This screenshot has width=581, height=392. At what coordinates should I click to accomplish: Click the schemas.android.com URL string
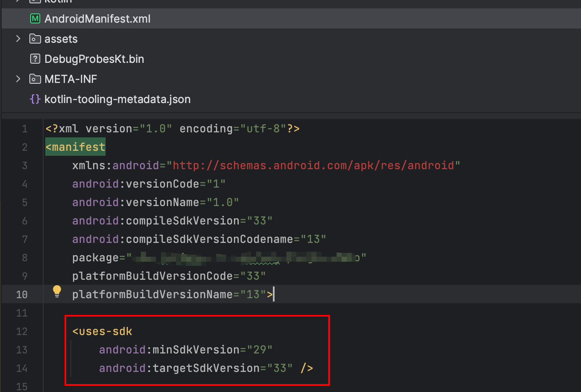(x=314, y=165)
